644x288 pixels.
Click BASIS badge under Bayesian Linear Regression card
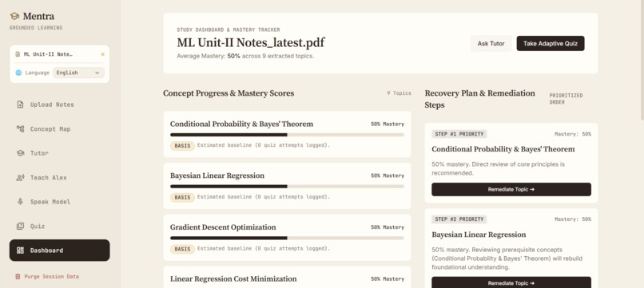click(x=182, y=197)
